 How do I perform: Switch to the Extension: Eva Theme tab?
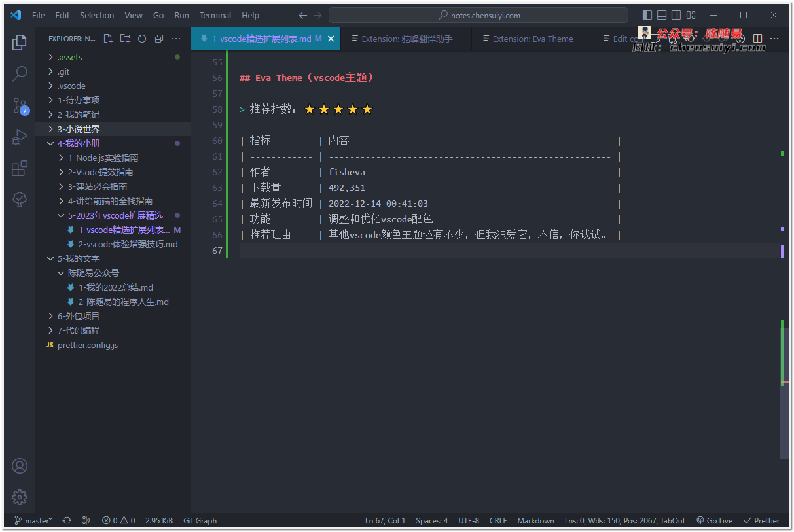532,38
